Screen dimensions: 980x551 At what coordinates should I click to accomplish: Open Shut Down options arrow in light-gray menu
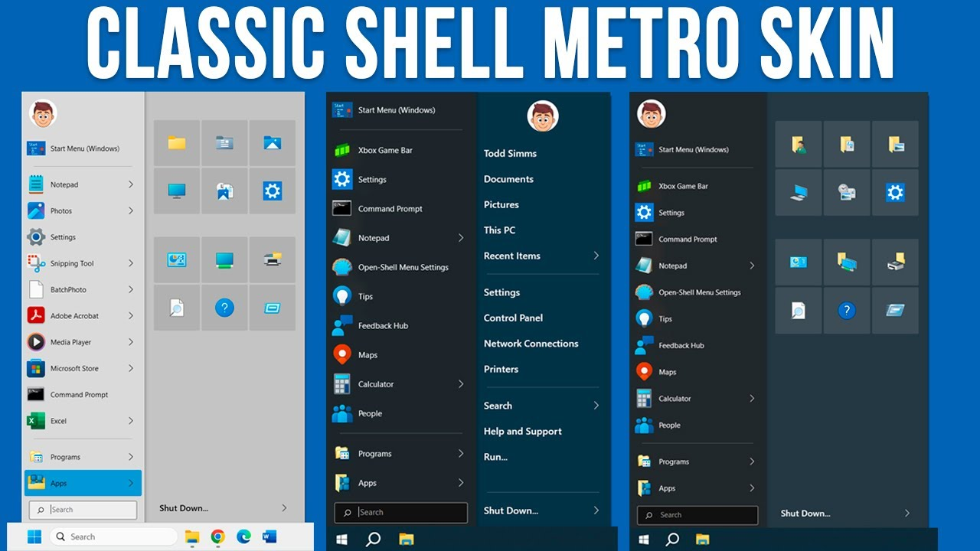coord(284,507)
